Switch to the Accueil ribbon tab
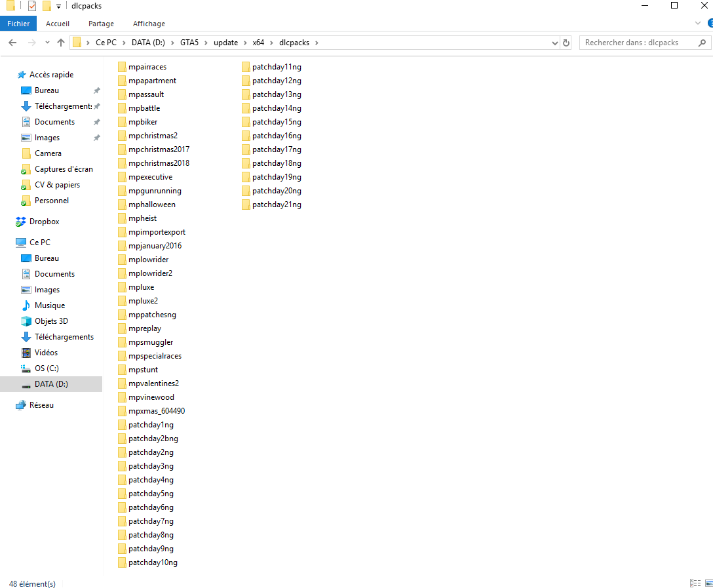 click(58, 24)
